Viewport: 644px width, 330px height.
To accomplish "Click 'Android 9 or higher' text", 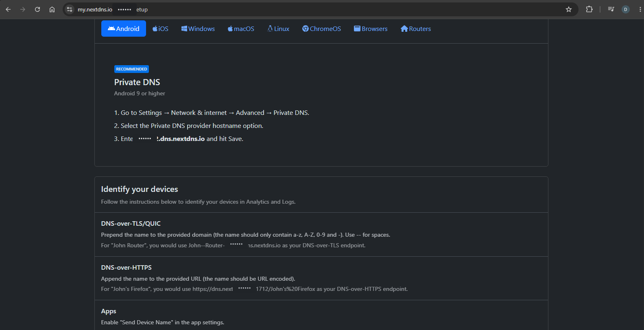I will click(x=140, y=93).
